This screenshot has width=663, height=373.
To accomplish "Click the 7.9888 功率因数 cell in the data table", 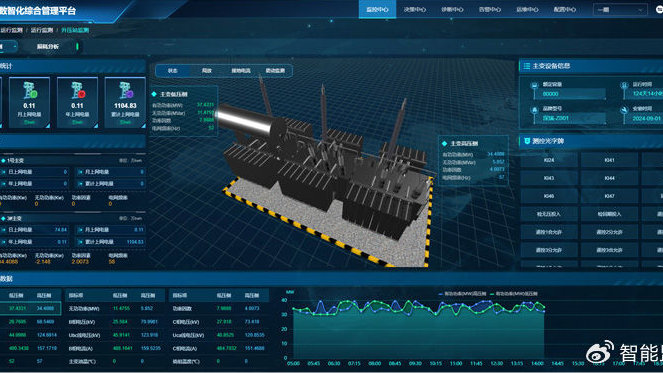I will click(224, 309).
